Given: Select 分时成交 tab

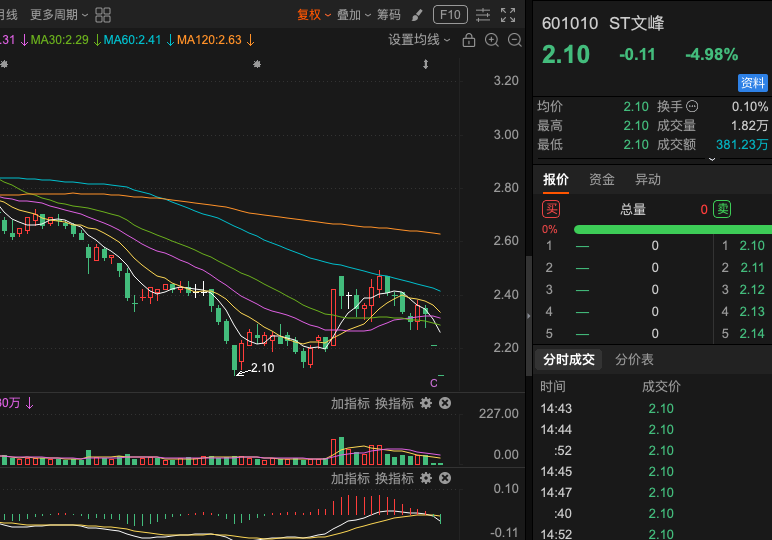Looking at the screenshot, I should pos(569,360).
